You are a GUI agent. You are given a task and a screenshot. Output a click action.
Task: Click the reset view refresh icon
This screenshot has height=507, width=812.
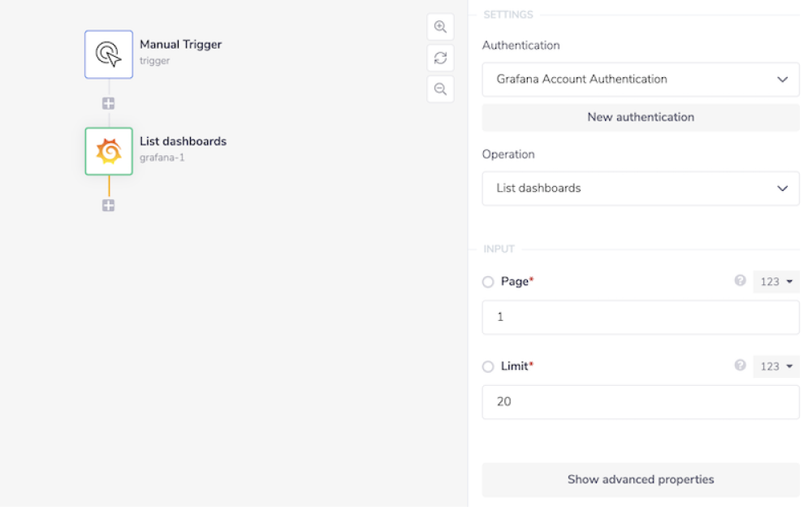point(440,58)
